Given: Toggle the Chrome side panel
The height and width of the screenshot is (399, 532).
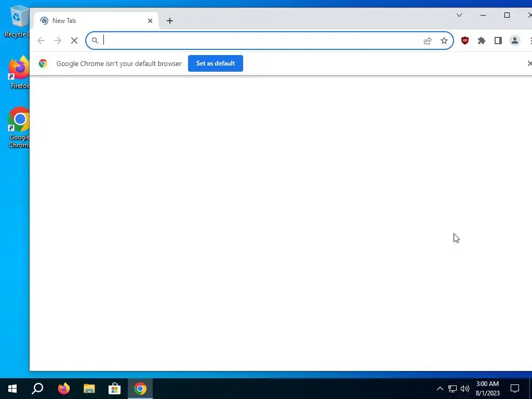Looking at the screenshot, I should pos(498,41).
